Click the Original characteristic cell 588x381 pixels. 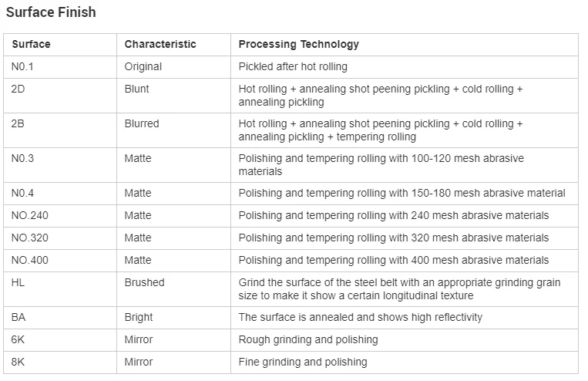143,67
